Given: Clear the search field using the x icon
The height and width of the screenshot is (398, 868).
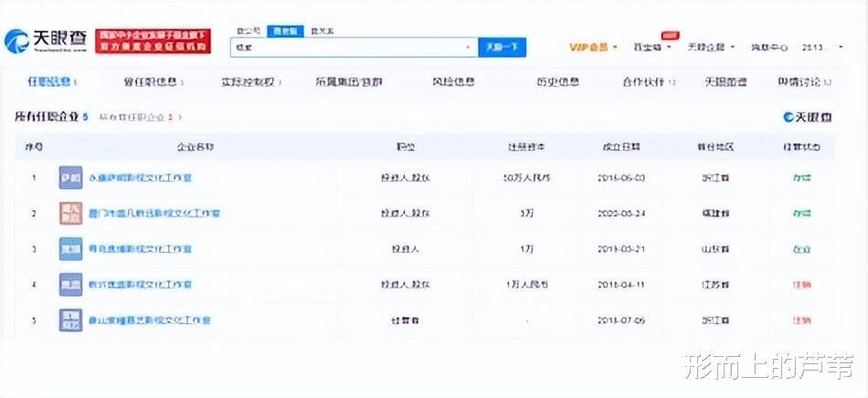Looking at the screenshot, I should (469, 47).
